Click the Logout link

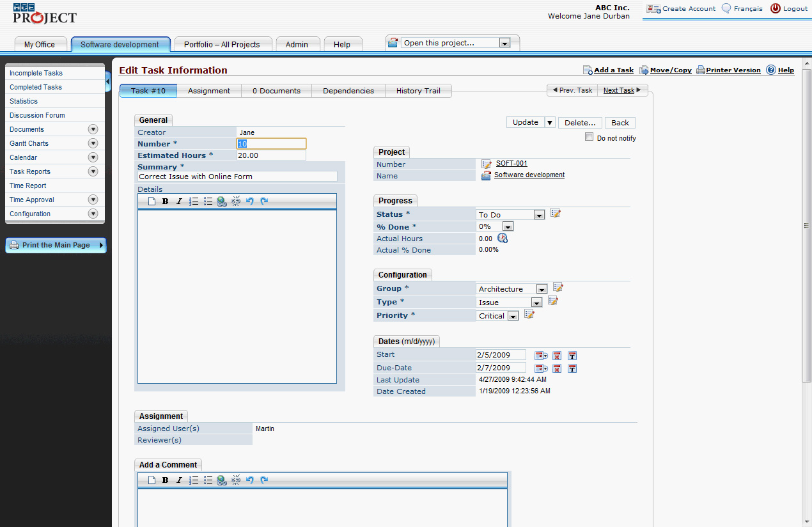(x=790, y=9)
